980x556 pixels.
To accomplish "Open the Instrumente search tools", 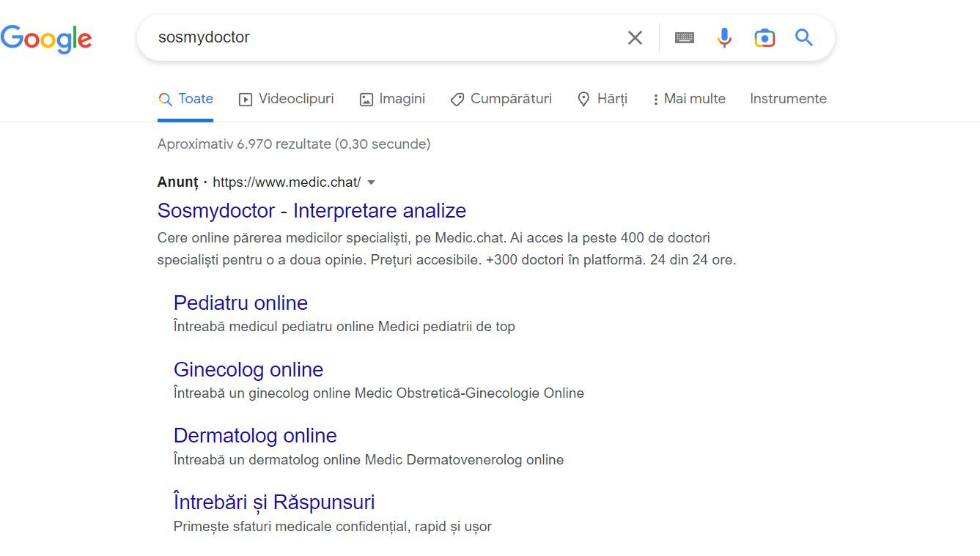I will pos(788,99).
